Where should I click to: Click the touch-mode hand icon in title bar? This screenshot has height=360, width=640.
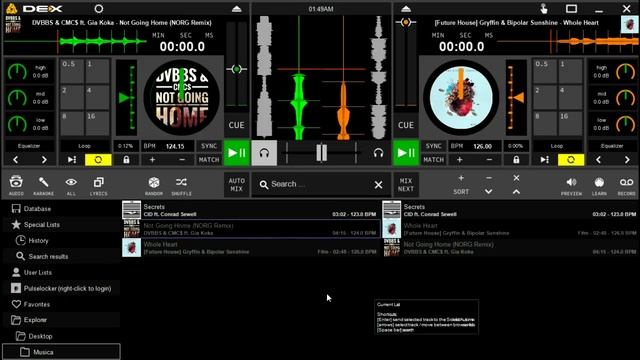tap(544, 9)
